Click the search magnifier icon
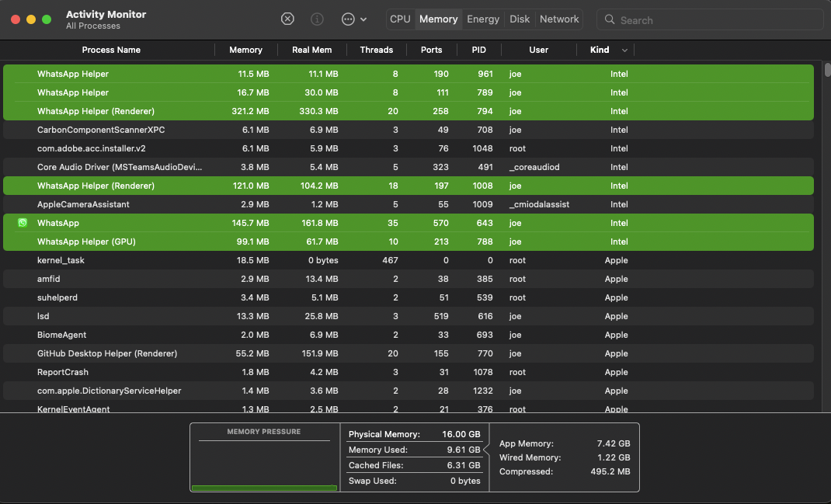The height and width of the screenshot is (504, 831). coord(610,19)
